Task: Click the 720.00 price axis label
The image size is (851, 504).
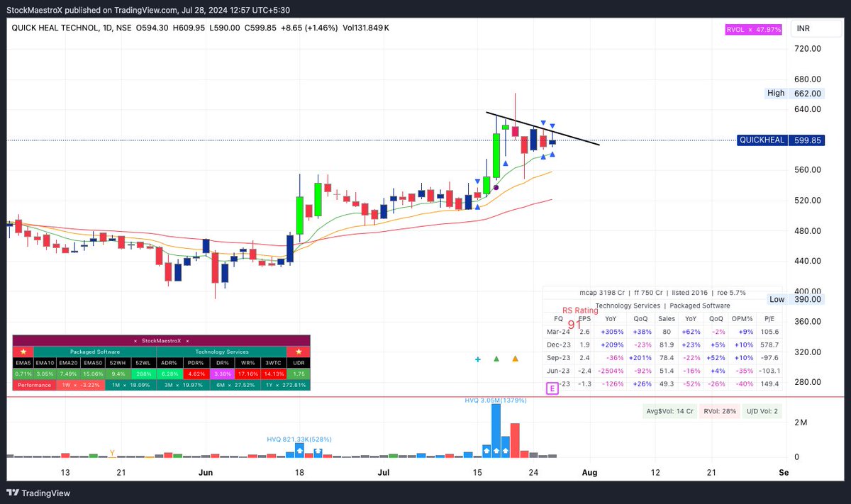Action: point(808,48)
